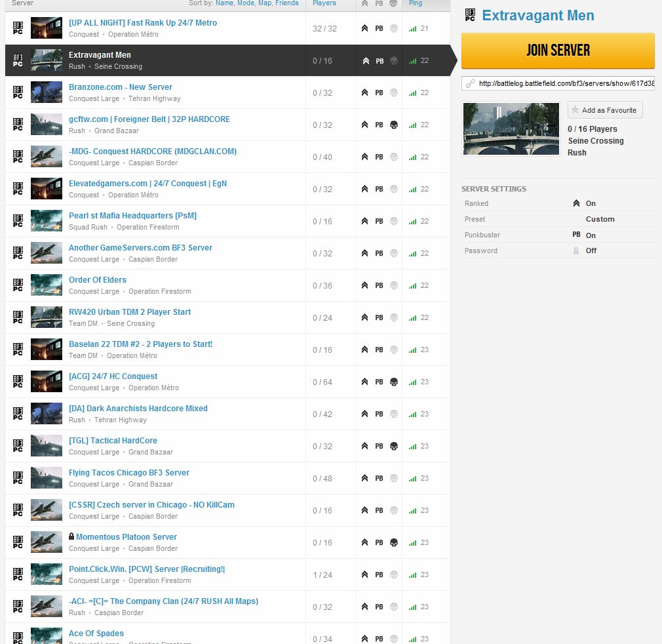Click the link chain icon beside URL

470,83
